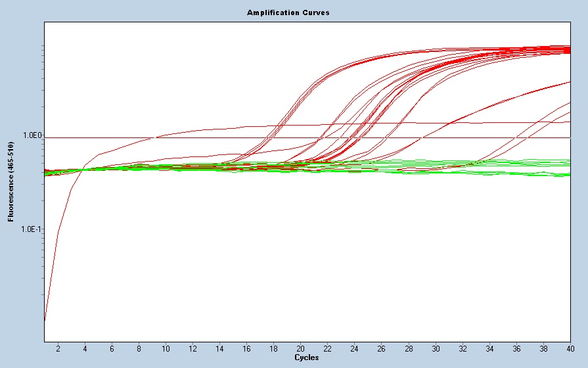Click the 16 tick on Cycles axis
Screen dimensions: 588x368
246,348
